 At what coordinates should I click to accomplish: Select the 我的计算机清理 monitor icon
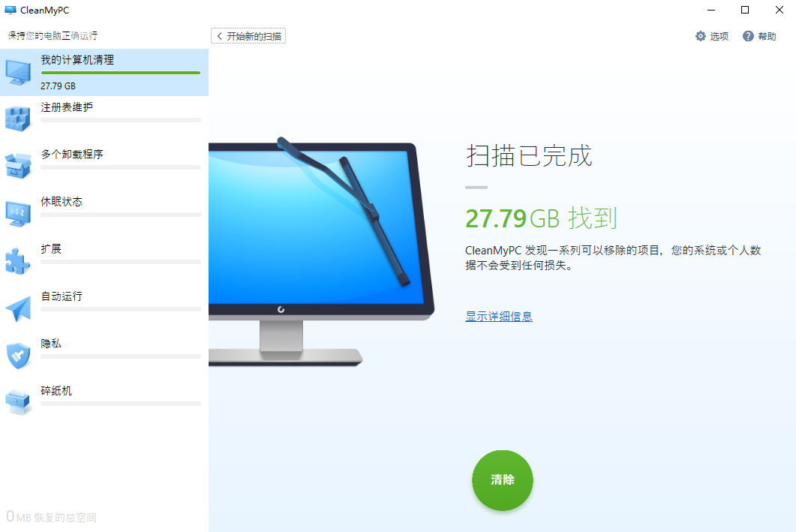click(x=17, y=71)
